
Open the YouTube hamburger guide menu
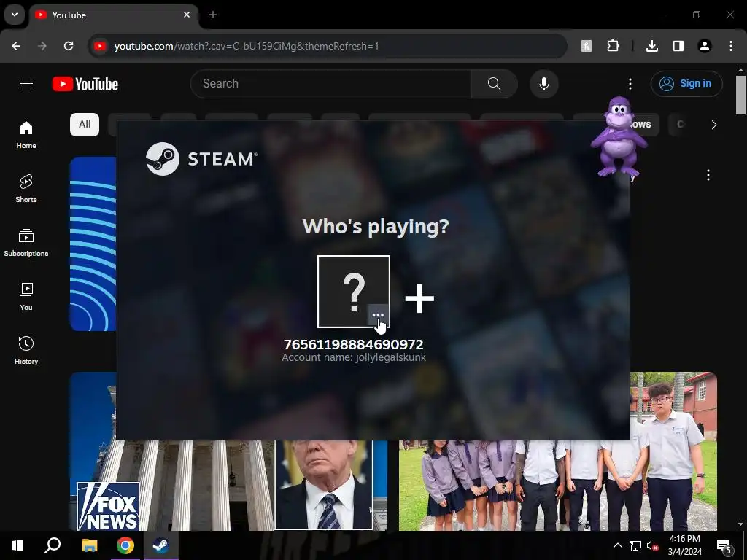coord(26,84)
